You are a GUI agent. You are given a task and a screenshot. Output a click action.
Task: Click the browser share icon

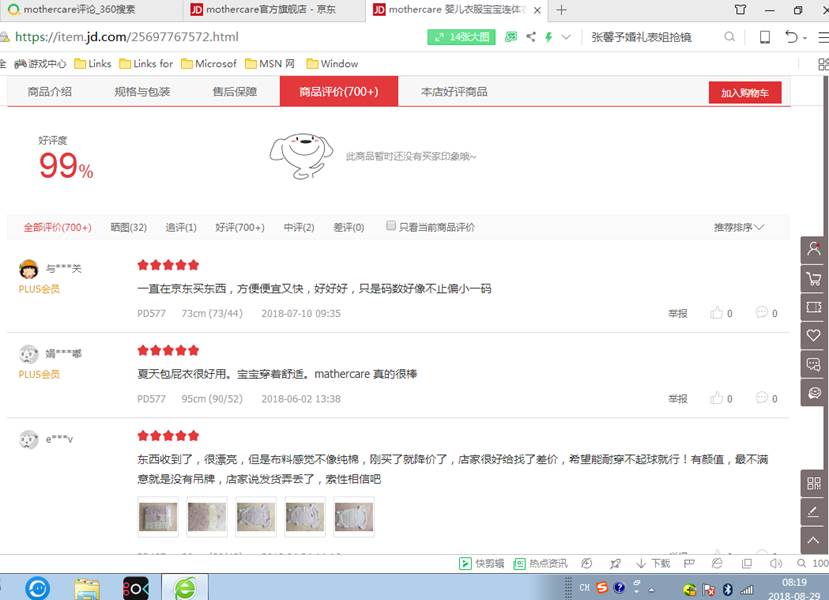click(530, 37)
